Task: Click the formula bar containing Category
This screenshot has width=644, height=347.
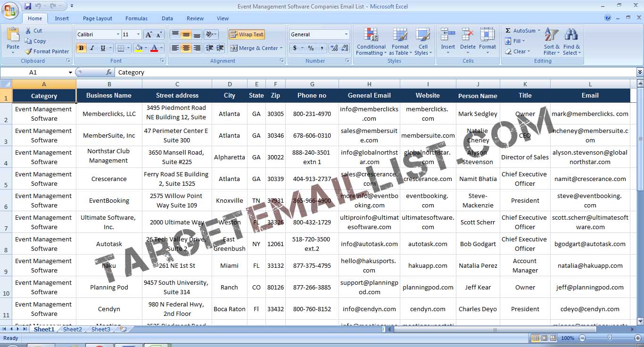Action: point(375,72)
